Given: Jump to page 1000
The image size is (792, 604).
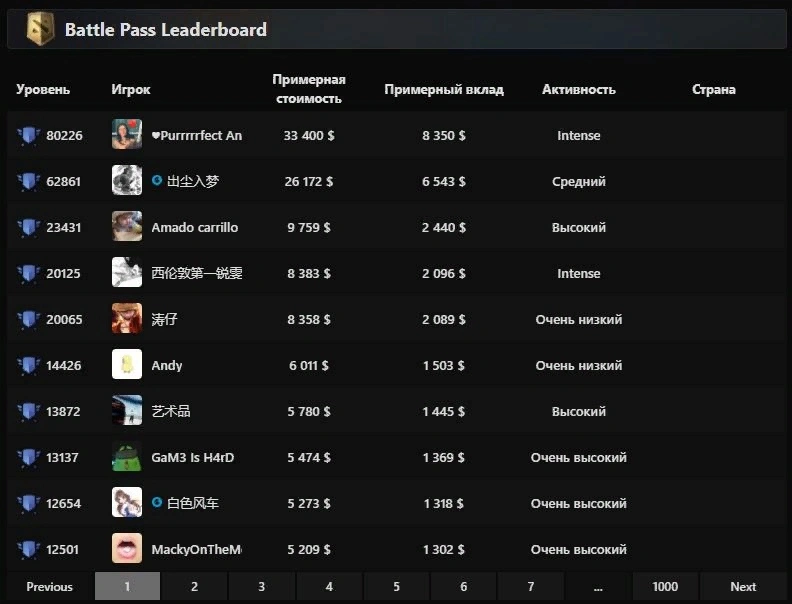Looking at the screenshot, I should coord(665,586).
